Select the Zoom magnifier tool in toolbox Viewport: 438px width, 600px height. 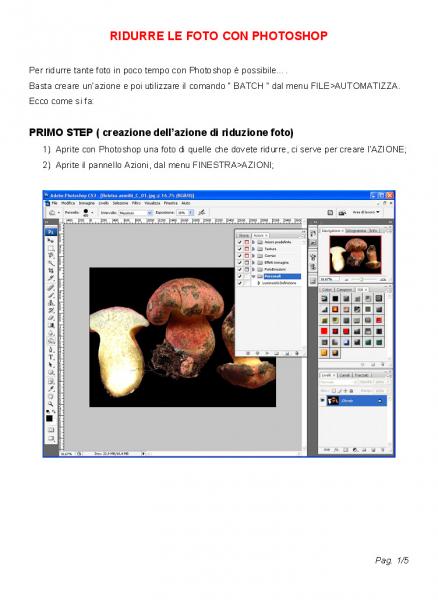click(x=50, y=404)
